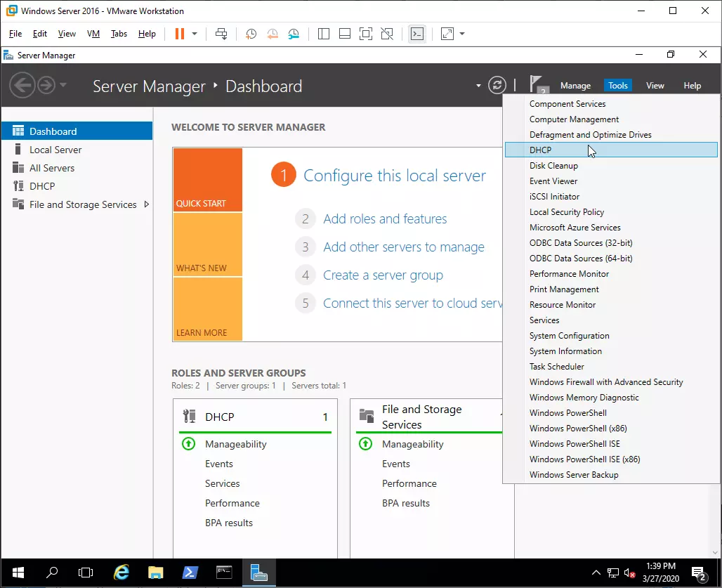Open Windows Start menu
This screenshot has height=588, width=722.
click(x=18, y=573)
